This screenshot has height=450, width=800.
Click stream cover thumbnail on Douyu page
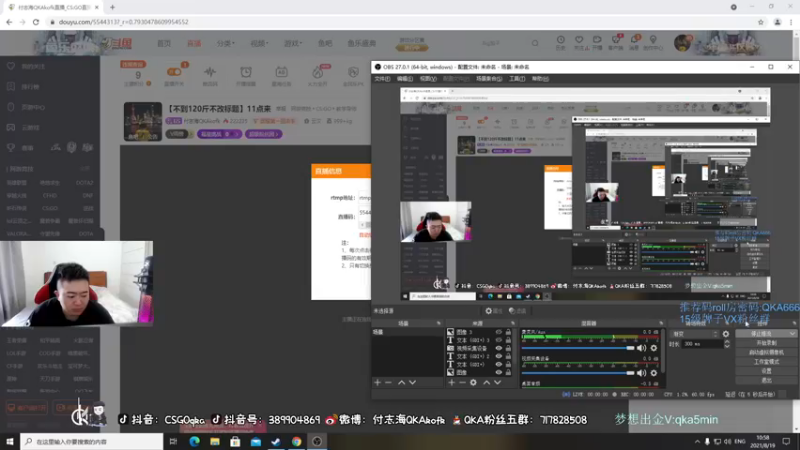point(143,121)
